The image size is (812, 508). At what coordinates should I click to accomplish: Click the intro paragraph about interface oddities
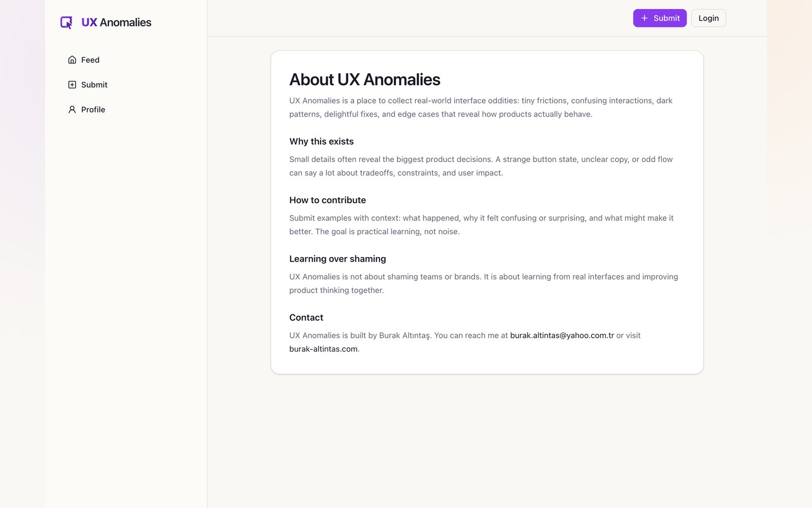[x=481, y=107]
